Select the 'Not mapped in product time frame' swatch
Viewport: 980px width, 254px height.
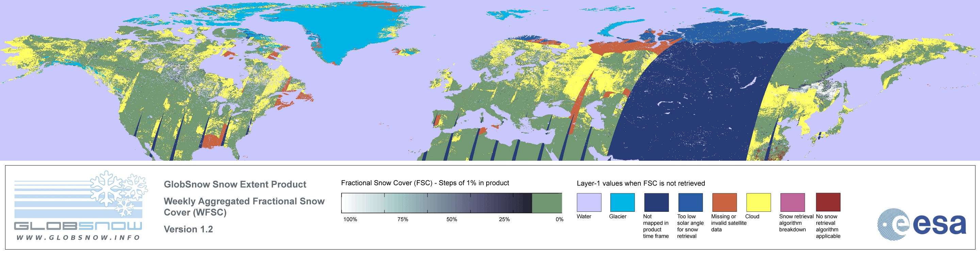tap(656, 202)
